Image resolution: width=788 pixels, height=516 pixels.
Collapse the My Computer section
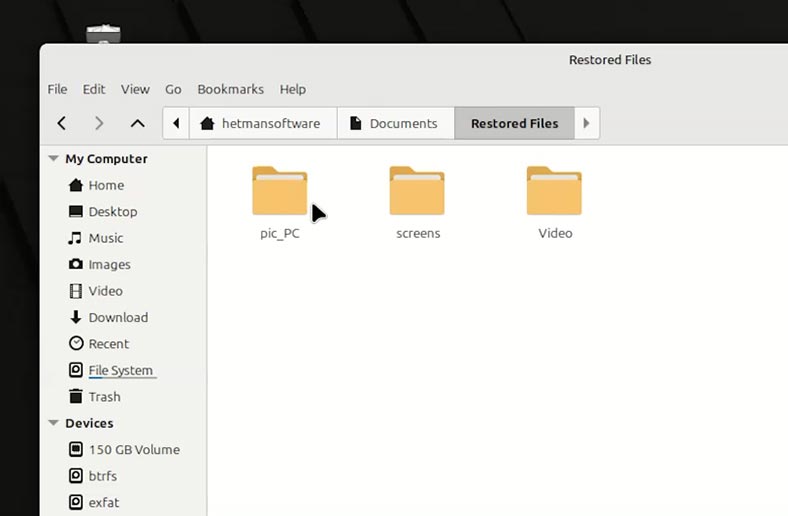click(x=53, y=159)
